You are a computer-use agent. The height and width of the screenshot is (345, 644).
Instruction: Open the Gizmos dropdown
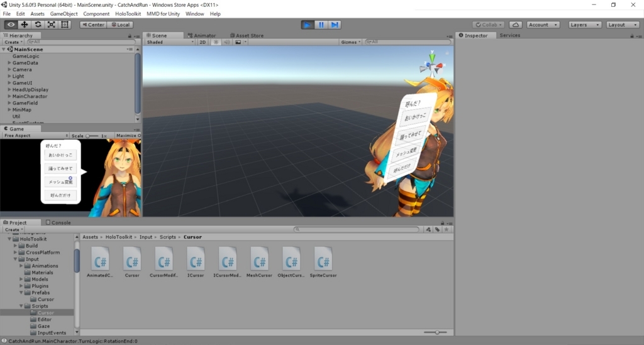[x=350, y=42]
